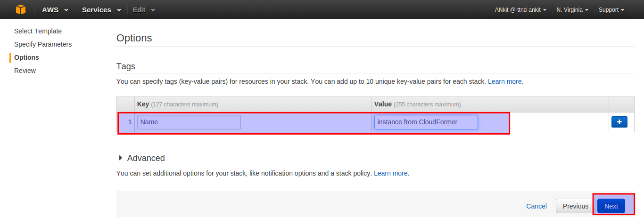The image size is (644, 217).
Task: Open the Support menu
Action: tap(611, 9)
